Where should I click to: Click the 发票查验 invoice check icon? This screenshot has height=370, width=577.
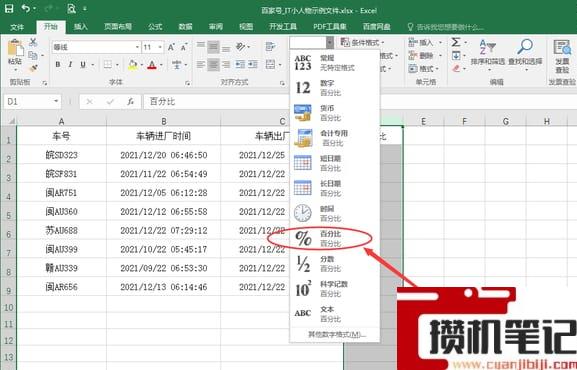(562, 55)
